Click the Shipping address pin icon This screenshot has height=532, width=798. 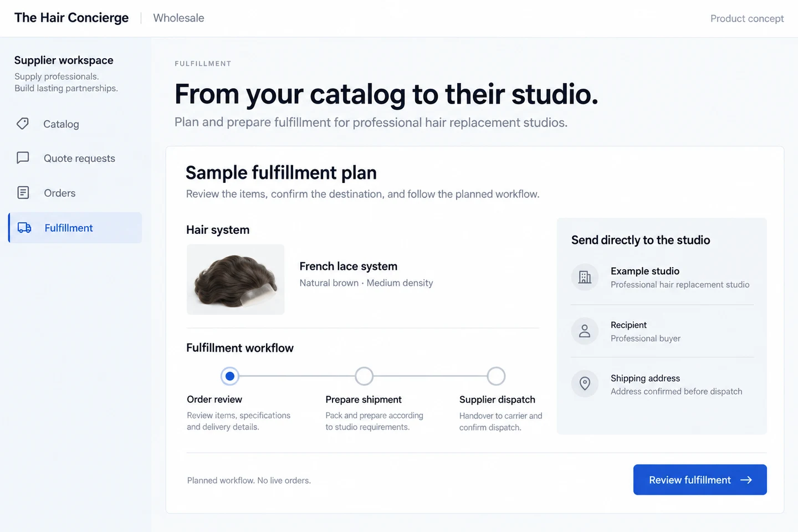[585, 383]
